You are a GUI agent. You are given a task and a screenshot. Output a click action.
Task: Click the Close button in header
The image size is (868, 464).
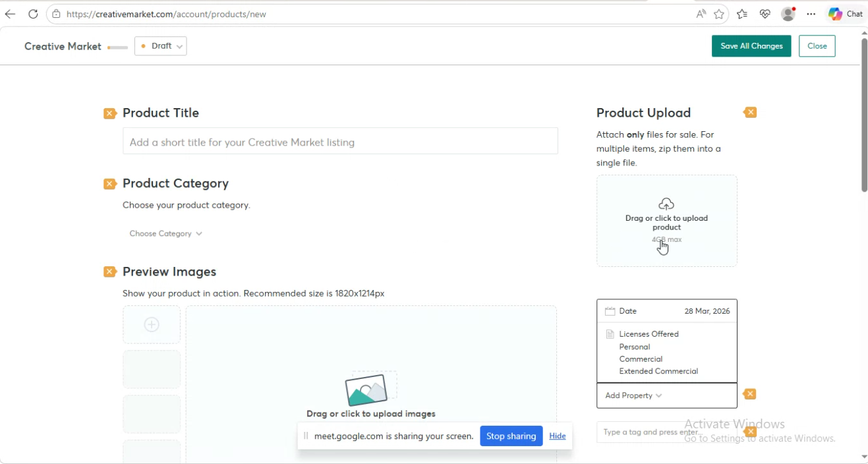click(x=817, y=46)
